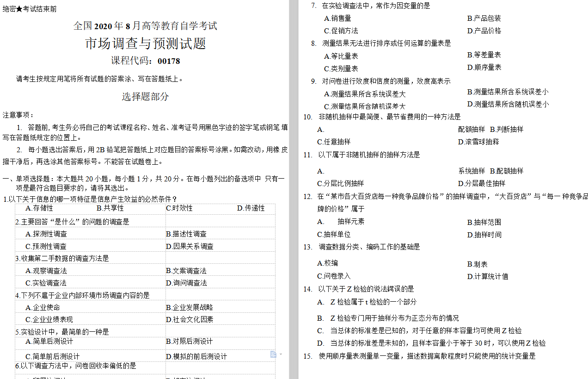Select answer "B.描述性调查"
588x379 pixels.
(186, 234)
